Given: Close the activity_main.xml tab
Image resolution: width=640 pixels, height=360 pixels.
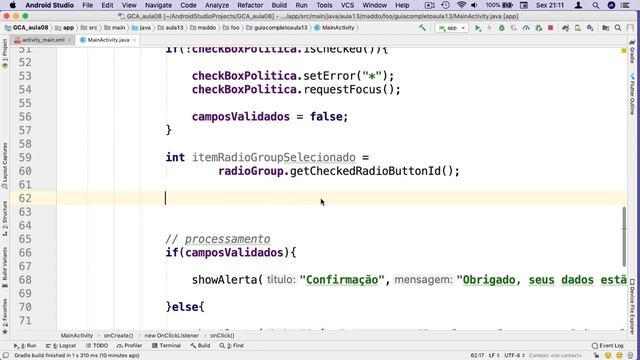Looking at the screenshot, I should point(70,40).
